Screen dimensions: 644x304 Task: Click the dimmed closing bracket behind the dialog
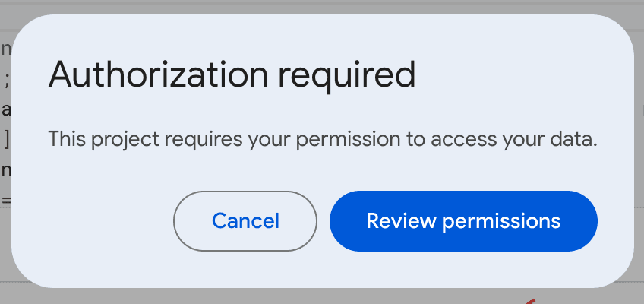point(6,139)
